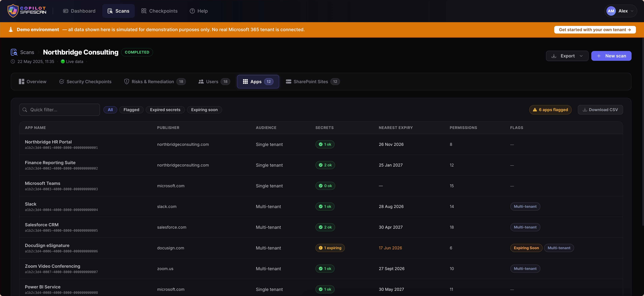Expand the Export dropdown
The image size is (644, 296).
[567, 56]
